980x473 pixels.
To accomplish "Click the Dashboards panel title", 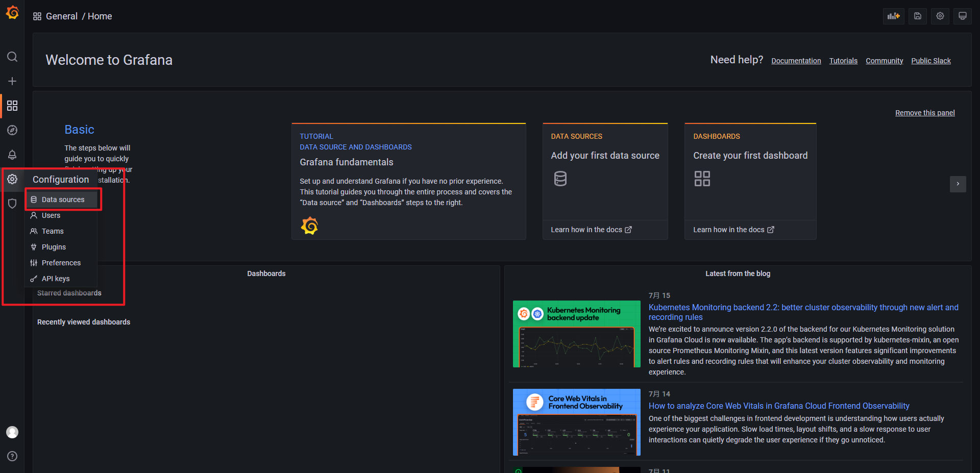I will tap(266, 273).
